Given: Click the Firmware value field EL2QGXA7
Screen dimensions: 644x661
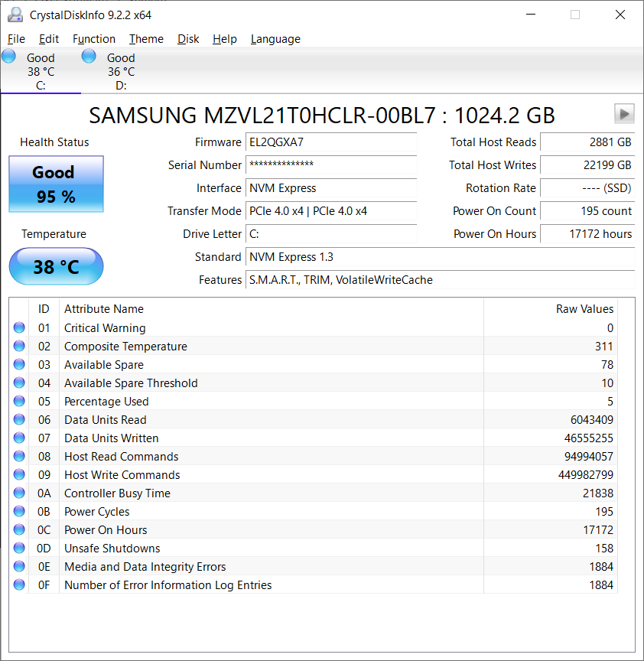Looking at the screenshot, I should (331, 142).
